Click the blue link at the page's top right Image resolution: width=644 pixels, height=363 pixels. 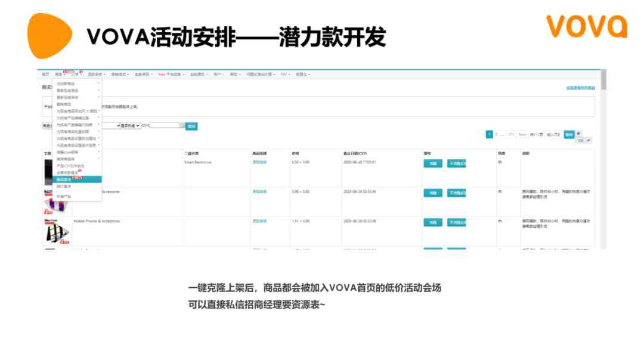(580, 88)
